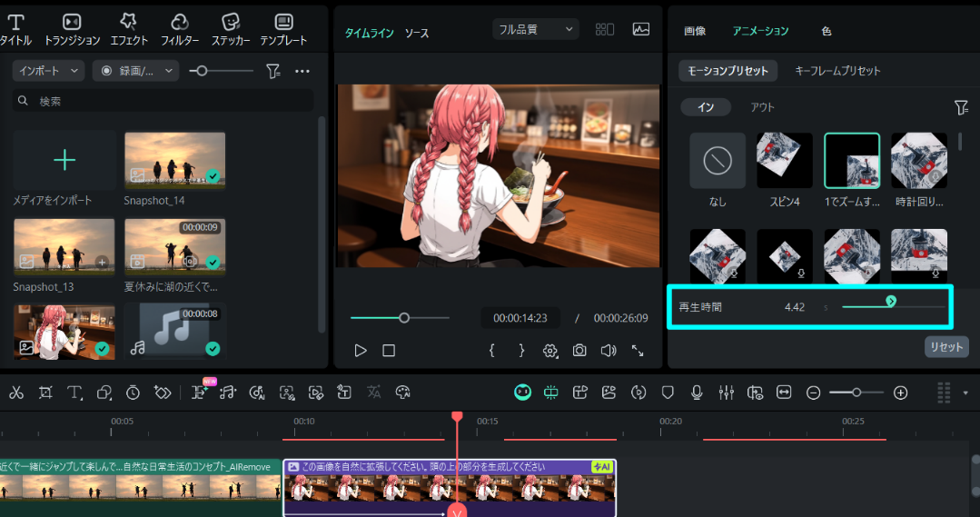The height and width of the screenshot is (517, 980).
Task: Click the text-to-video icon
Action: (x=580, y=393)
